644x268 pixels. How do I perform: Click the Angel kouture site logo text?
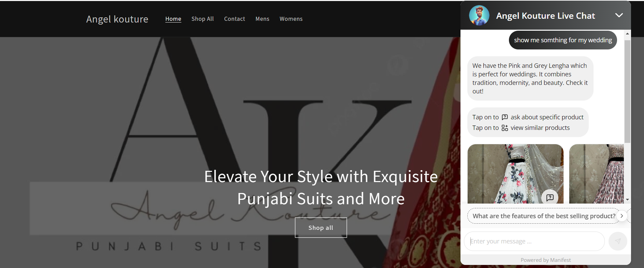[117, 19]
